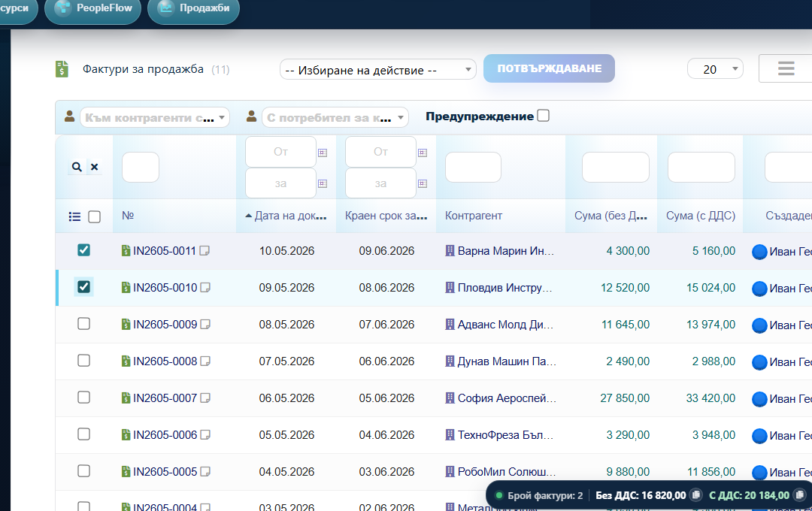This screenshot has width=812, height=511.
Task: Sort by Краен срок за... column header
Action: [x=386, y=216]
